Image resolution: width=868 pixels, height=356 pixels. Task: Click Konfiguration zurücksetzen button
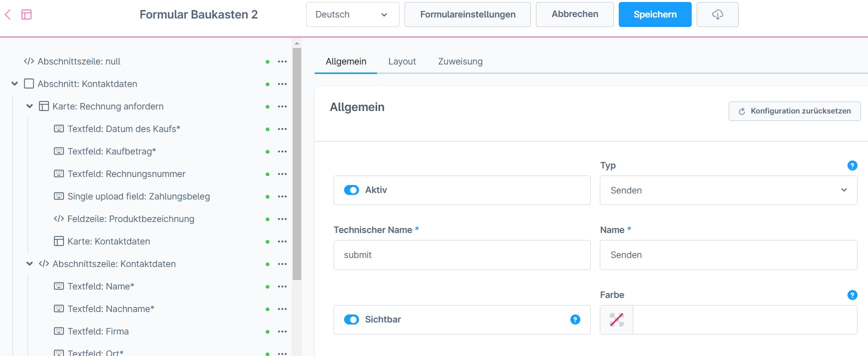[794, 111]
